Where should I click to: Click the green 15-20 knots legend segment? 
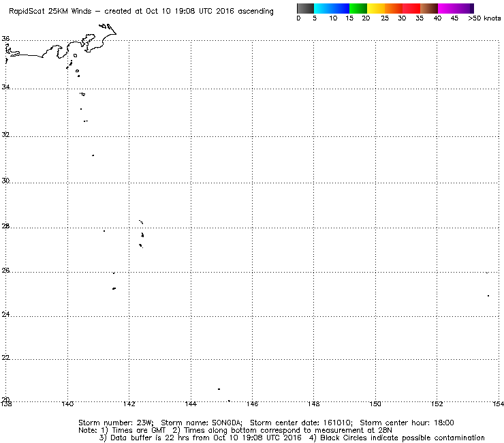(x=358, y=8)
